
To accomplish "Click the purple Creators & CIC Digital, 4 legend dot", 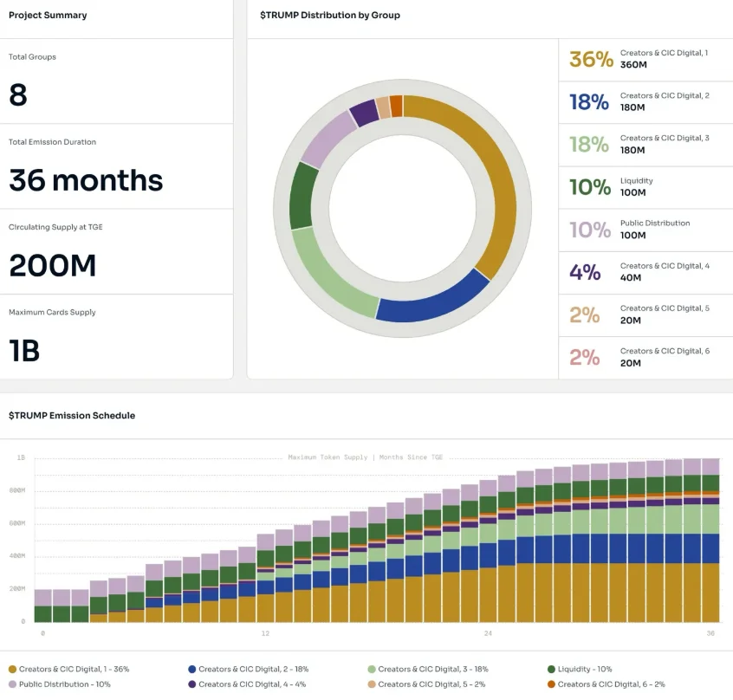I will [x=191, y=684].
